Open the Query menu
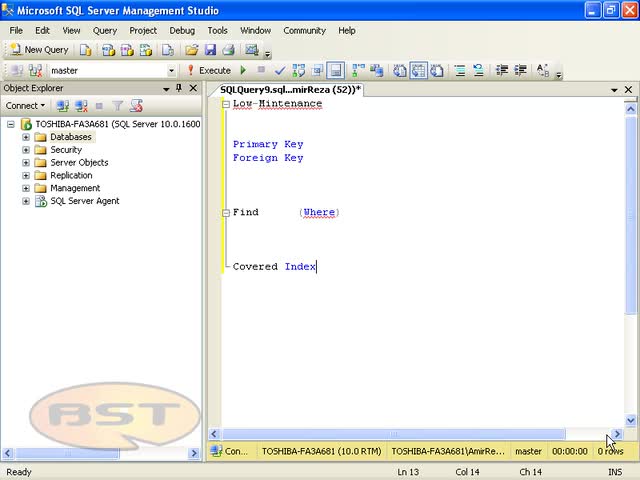Screen dimensions: 640x480 point(105,31)
